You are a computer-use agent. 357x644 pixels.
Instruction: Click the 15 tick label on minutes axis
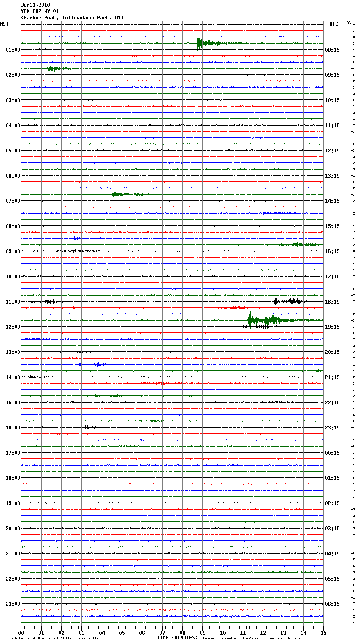[x=323, y=633]
